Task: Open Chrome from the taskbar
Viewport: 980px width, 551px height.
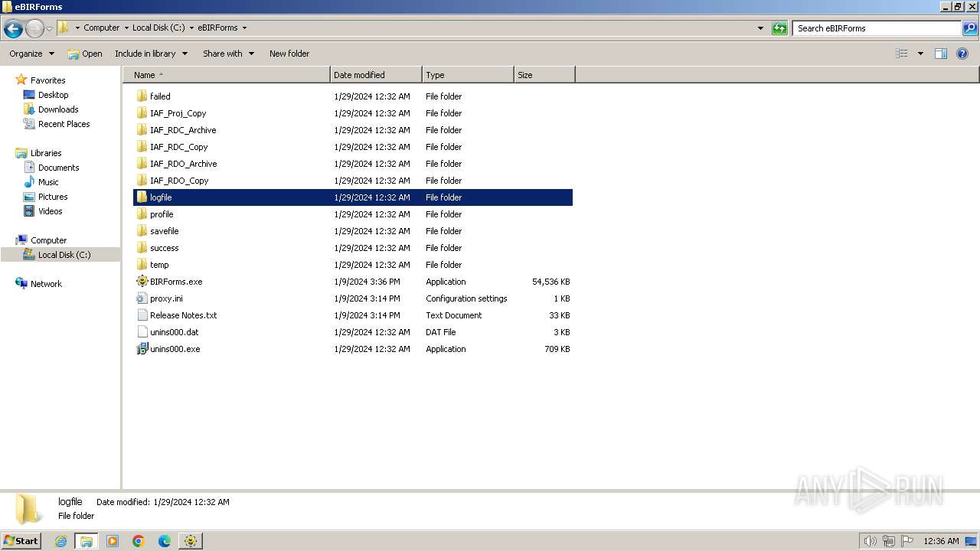Action: point(139,541)
